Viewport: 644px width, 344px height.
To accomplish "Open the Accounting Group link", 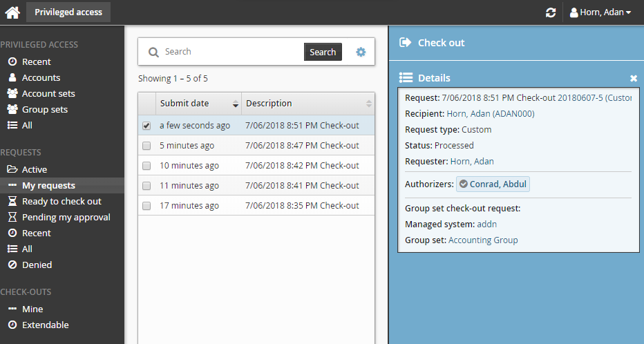I will (x=483, y=240).
